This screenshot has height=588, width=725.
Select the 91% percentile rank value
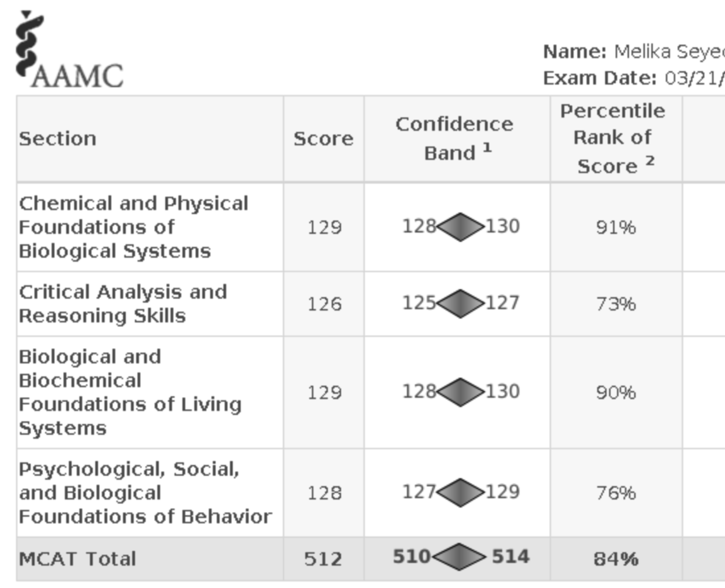tap(616, 228)
